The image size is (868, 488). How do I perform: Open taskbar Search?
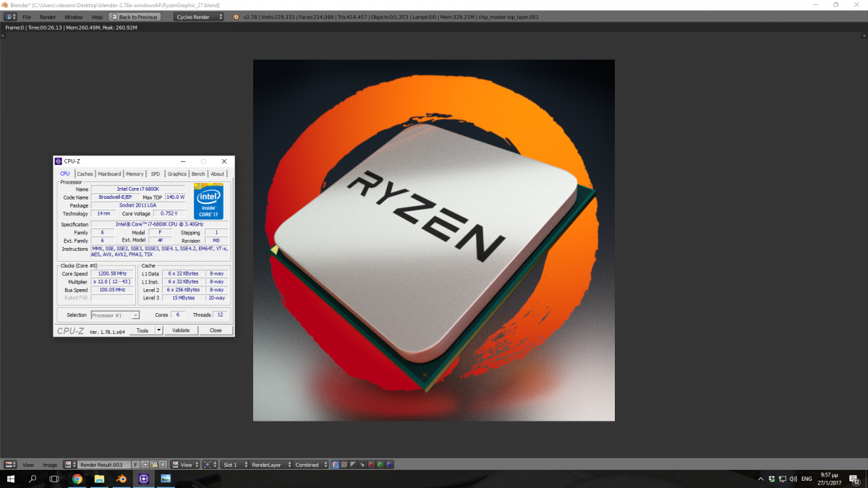33,479
